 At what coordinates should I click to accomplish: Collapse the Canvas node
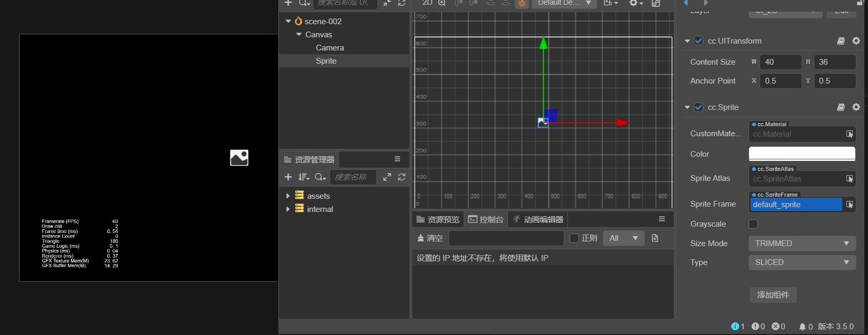click(299, 34)
